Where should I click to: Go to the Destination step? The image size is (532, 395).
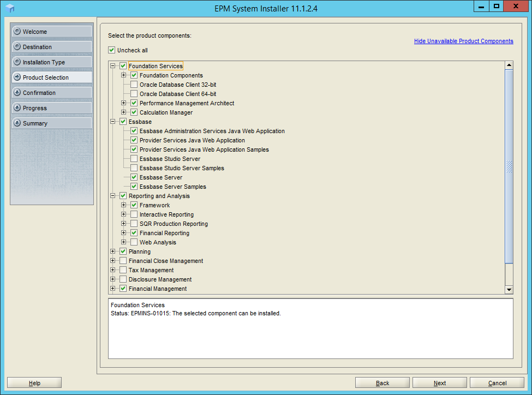(x=52, y=46)
